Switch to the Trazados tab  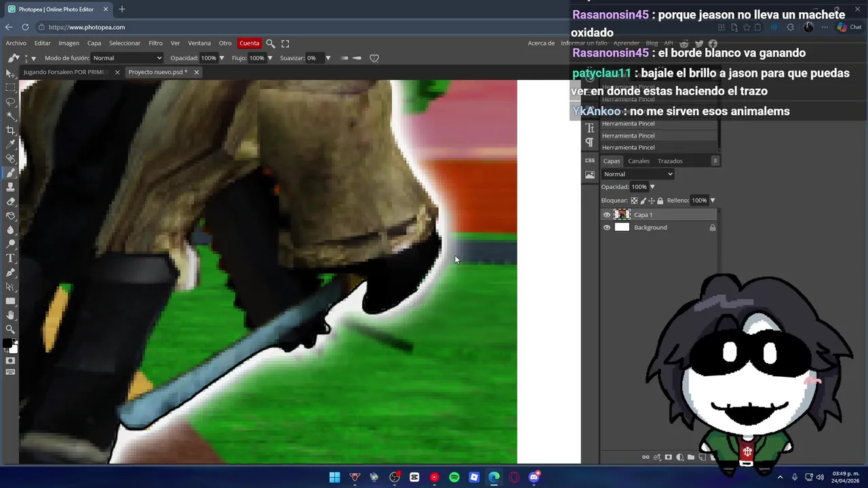click(x=670, y=161)
